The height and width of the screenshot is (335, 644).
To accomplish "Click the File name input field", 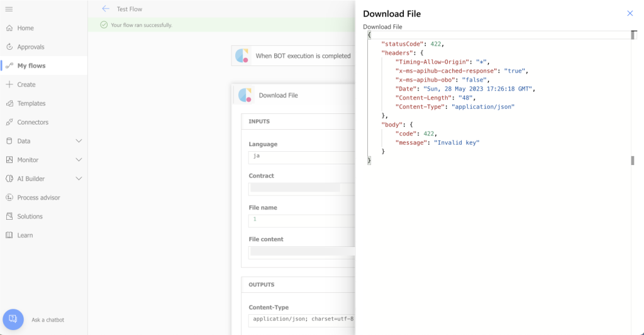I will point(301,221).
